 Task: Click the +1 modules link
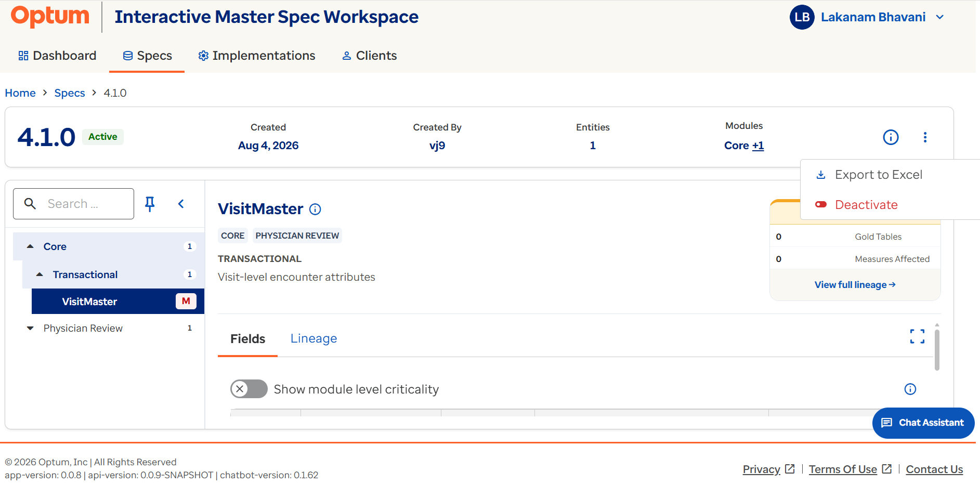(x=758, y=146)
